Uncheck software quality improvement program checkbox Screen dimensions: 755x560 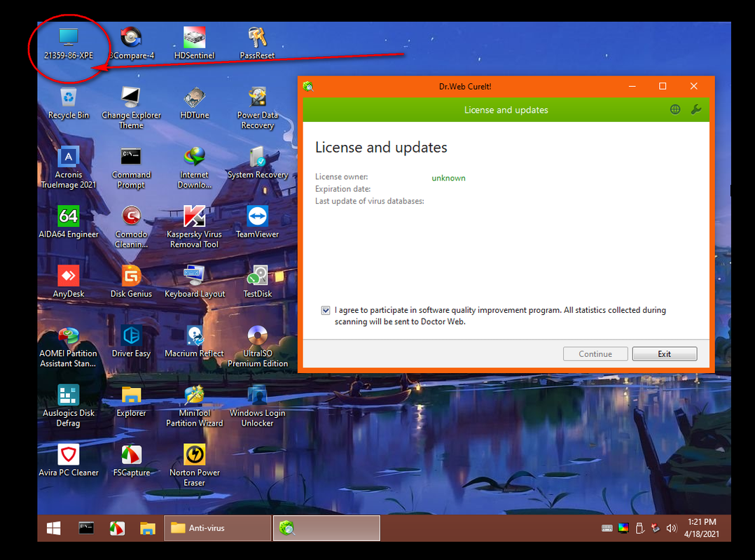[326, 310]
